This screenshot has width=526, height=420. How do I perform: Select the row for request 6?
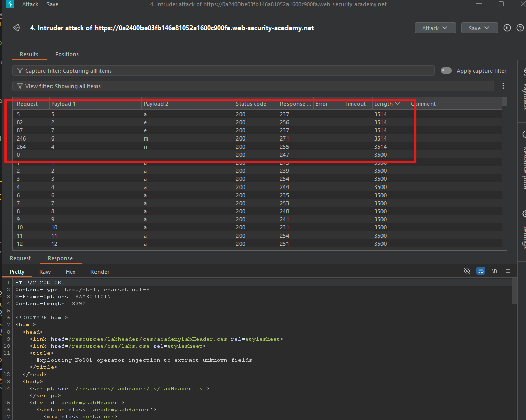[x=257, y=195]
